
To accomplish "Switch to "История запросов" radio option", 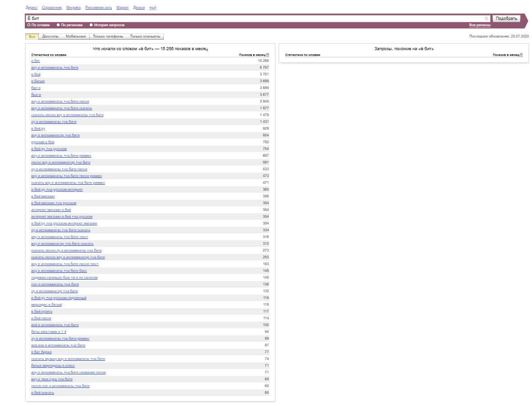I will click(91, 25).
